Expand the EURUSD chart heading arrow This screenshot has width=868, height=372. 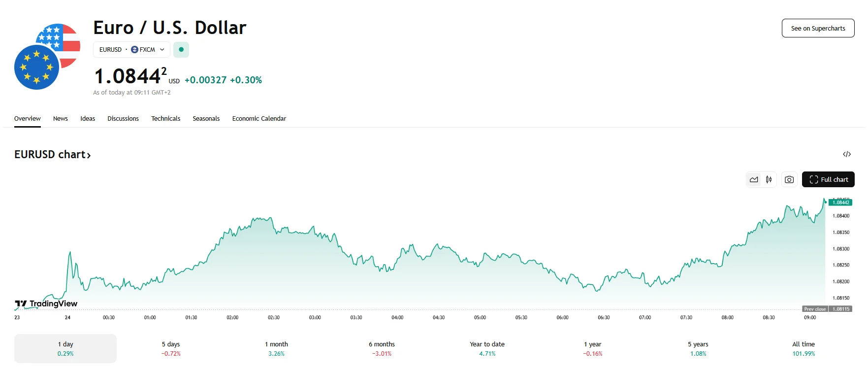point(89,155)
